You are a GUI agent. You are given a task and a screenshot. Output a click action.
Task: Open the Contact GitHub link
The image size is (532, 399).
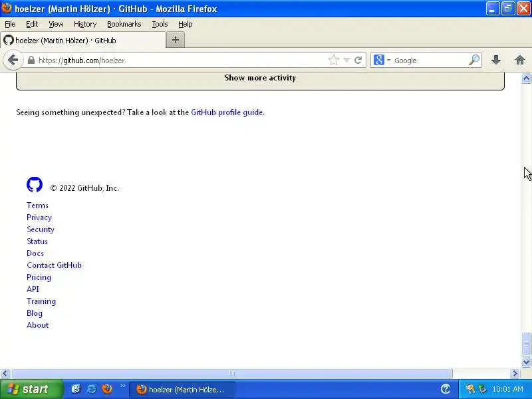pos(54,265)
